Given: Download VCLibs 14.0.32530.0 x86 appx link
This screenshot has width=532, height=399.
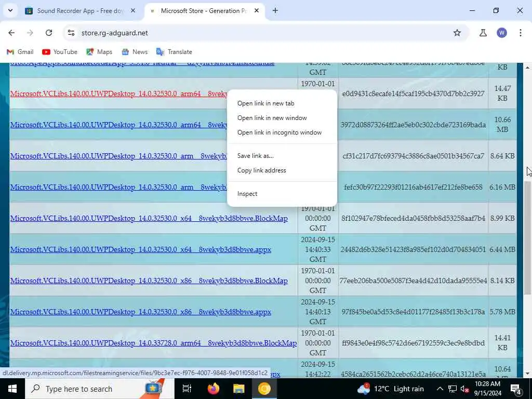Looking at the screenshot, I should (141, 312).
